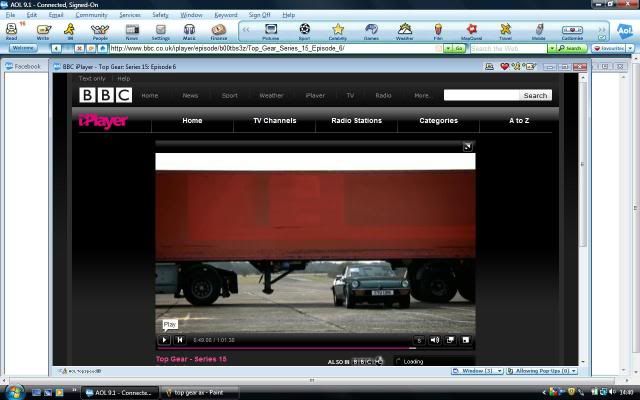This screenshot has width=640, height=400.
Task: Click the BBC Search button
Action: coord(535,96)
